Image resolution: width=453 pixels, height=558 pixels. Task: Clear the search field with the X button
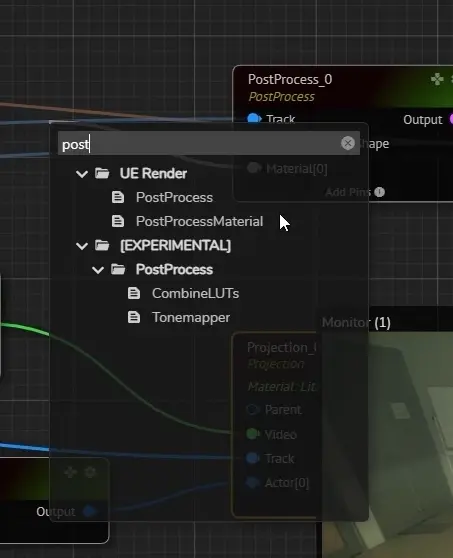pyautogui.click(x=348, y=143)
